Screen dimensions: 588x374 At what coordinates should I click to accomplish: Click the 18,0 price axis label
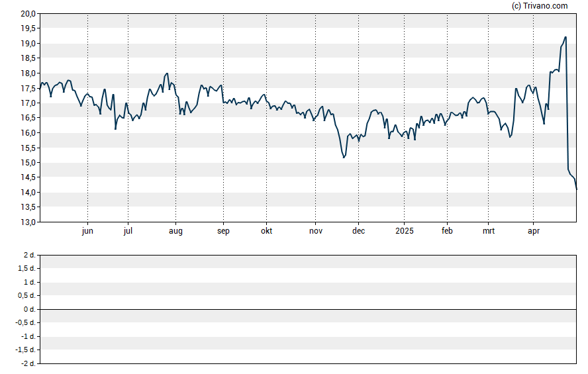(x=28, y=73)
